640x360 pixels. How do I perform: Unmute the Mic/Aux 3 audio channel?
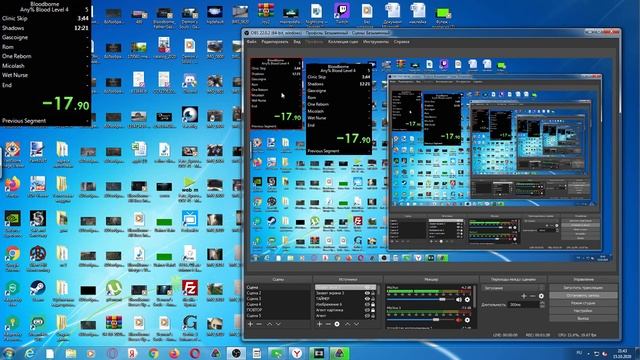[x=459, y=320]
